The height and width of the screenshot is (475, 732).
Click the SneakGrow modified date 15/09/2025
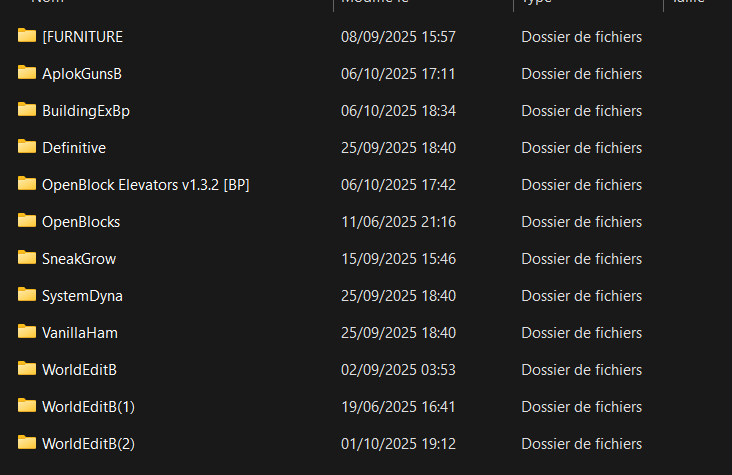click(x=379, y=259)
